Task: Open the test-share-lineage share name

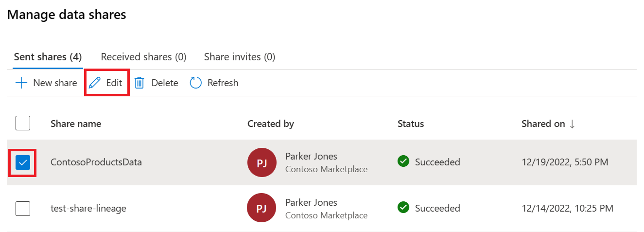Action: 88,208
